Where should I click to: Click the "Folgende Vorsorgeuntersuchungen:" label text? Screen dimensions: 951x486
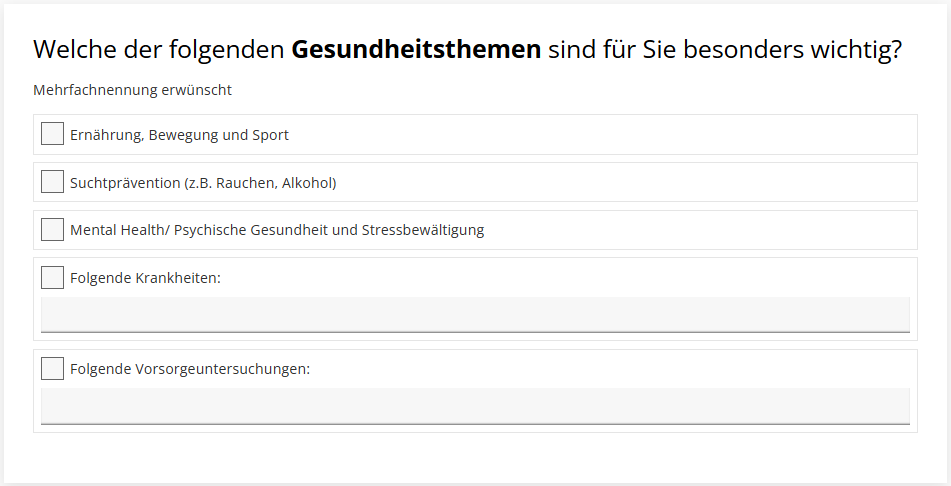tap(190, 369)
